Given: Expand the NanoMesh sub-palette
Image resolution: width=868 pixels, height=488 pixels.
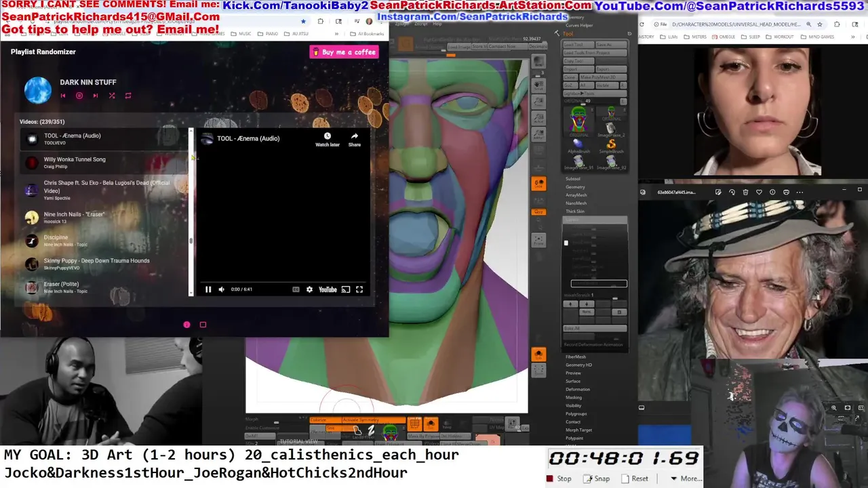Looking at the screenshot, I should [x=576, y=203].
